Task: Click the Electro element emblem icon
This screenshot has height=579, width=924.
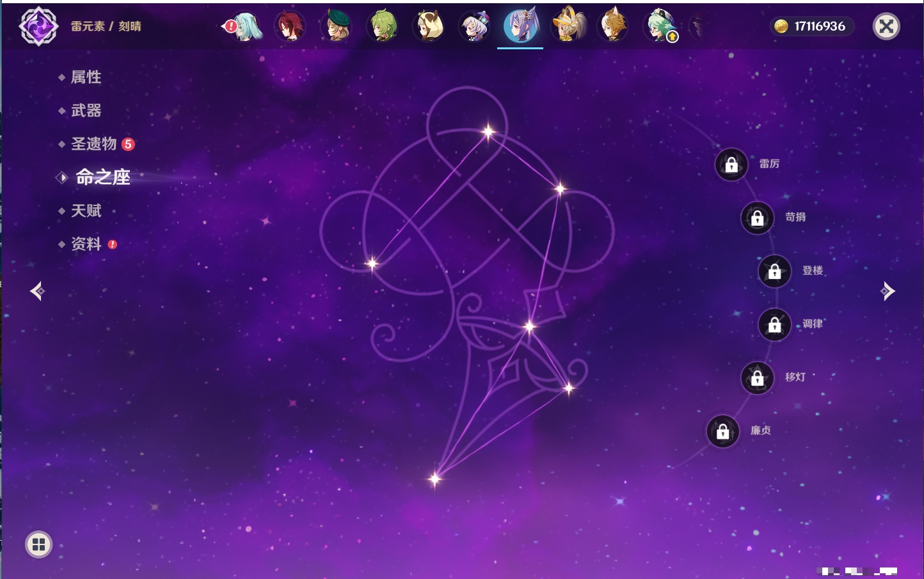Action: coord(38,26)
